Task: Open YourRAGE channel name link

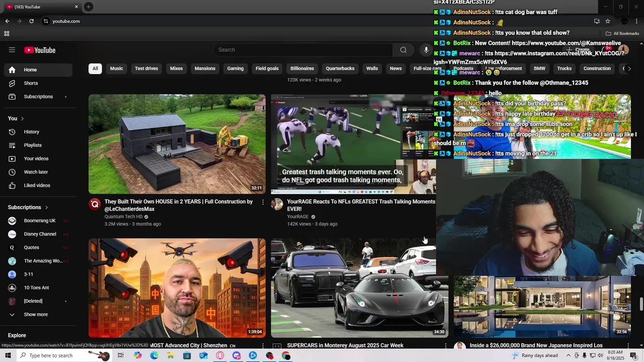Action: point(297,217)
